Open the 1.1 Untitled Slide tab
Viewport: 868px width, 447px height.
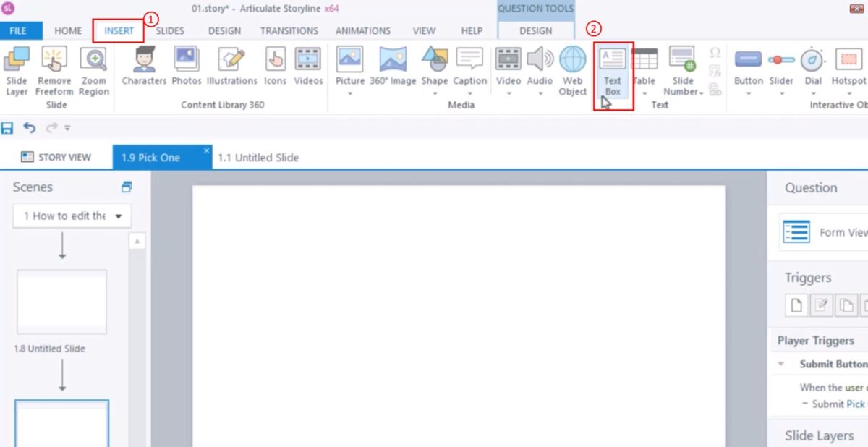258,158
